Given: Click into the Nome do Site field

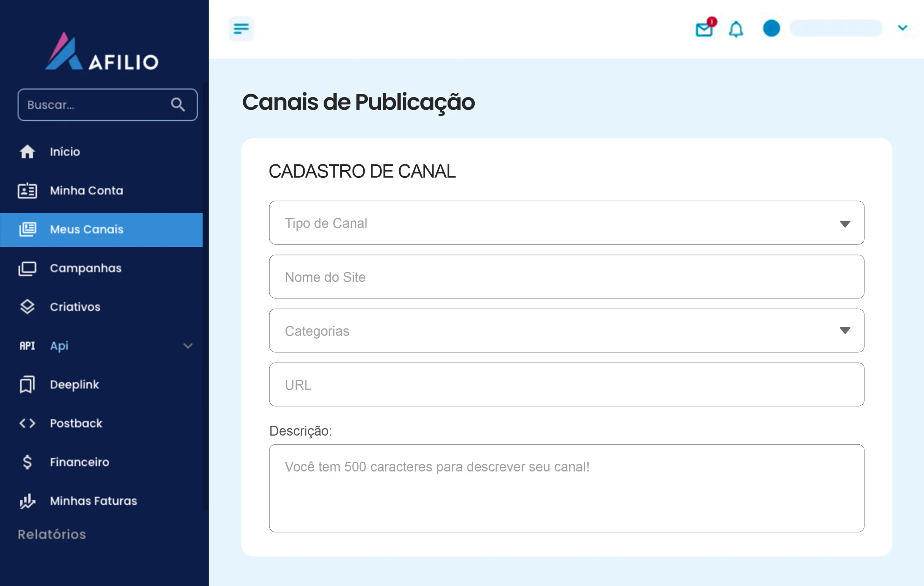Looking at the screenshot, I should pyautogui.click(x=566, y=277).
